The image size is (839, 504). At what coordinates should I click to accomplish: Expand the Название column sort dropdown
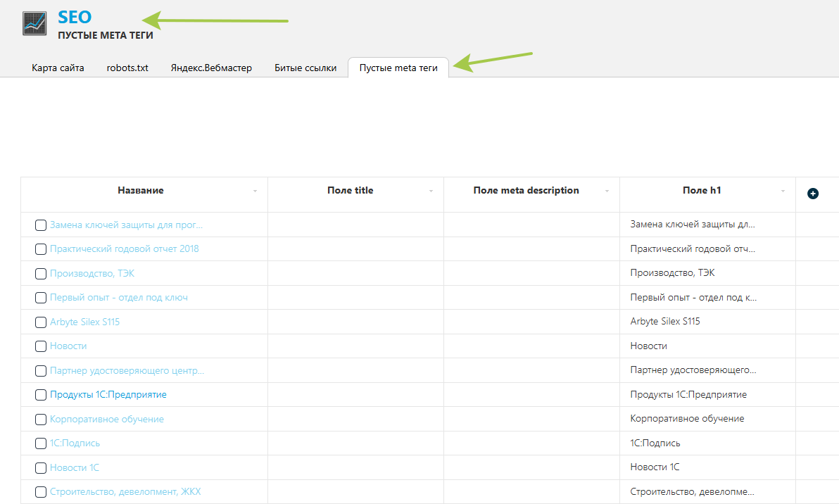(x=255, y=191)
